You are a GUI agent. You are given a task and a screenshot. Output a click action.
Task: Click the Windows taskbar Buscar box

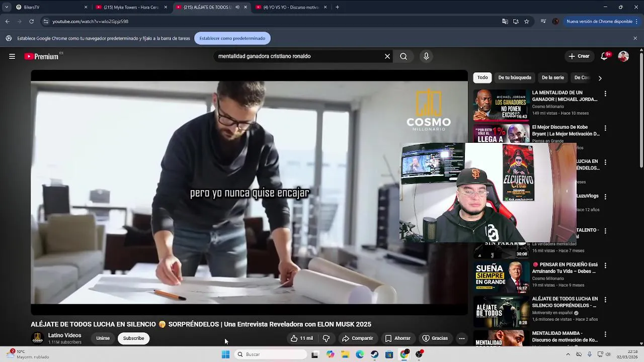pyautogui.click(x=271, y=354)
